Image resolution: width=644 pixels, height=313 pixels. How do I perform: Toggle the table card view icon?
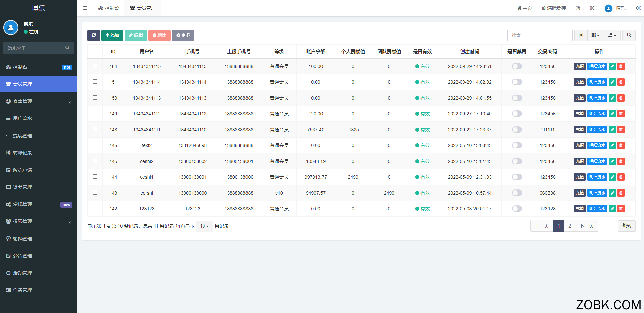pyautogui.click(x=581, y=35)
